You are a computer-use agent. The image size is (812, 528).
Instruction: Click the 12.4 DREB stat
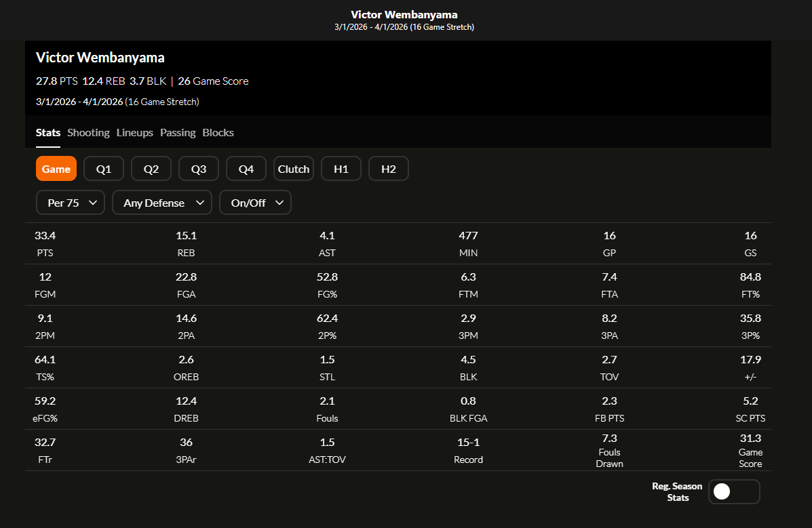186,409
